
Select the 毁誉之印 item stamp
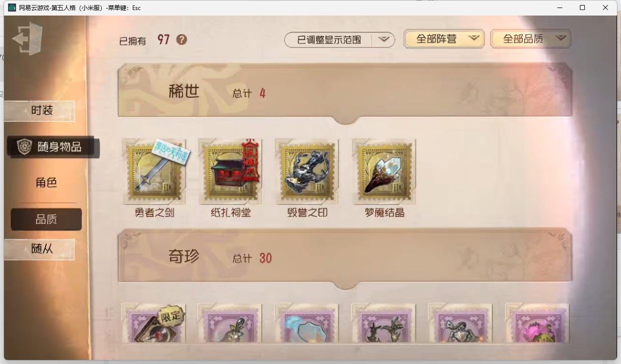307,170
